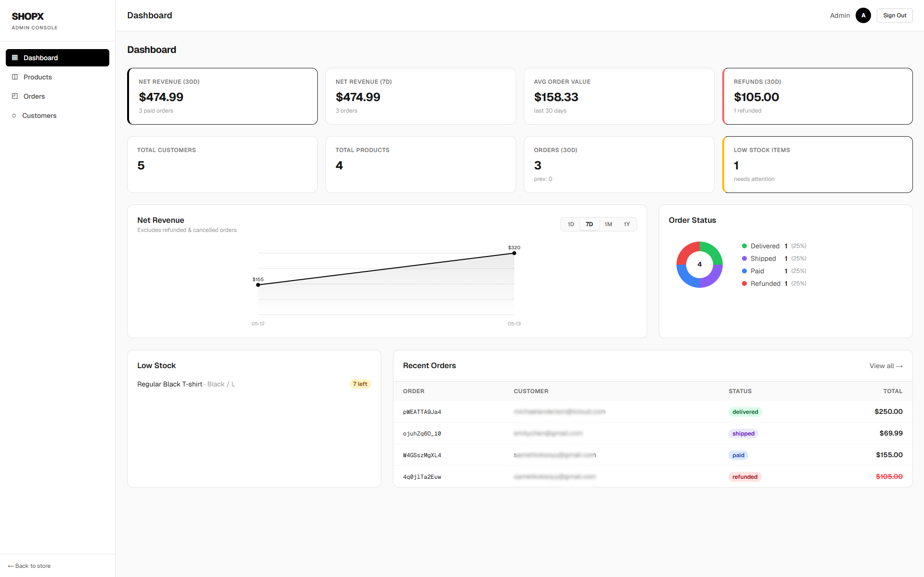Click the Net Revenue (7D) card
This screenshot has width=924, height=577.
pyautogui.click(x=421, y=96)
